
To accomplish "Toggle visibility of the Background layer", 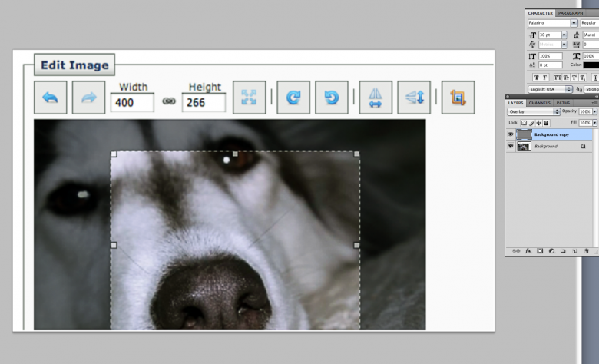I will click(511, 146).
